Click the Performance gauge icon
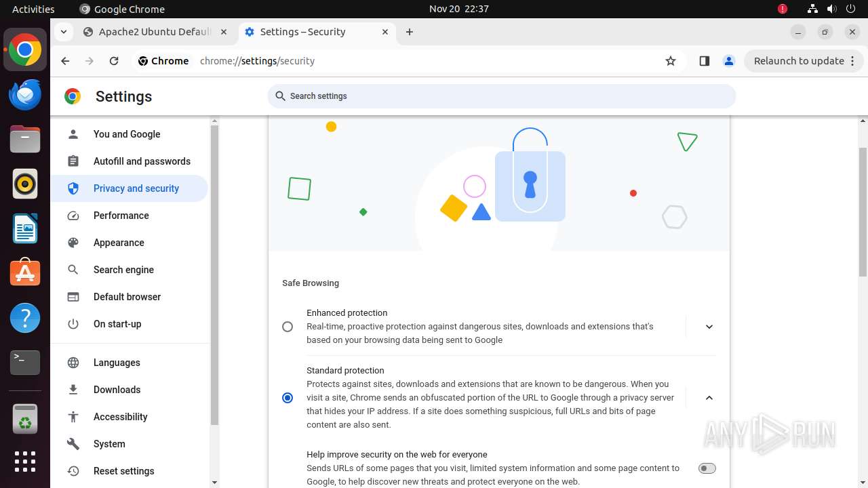Screen dimensions: 868x488 pos(73,216)
